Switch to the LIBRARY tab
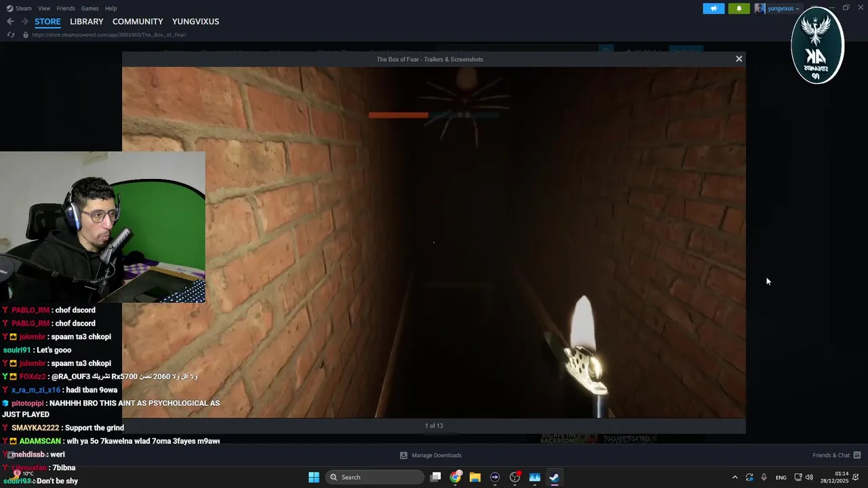Image resolution: width=868 pixels, height=488 pixels. click(x=87, y=22)
